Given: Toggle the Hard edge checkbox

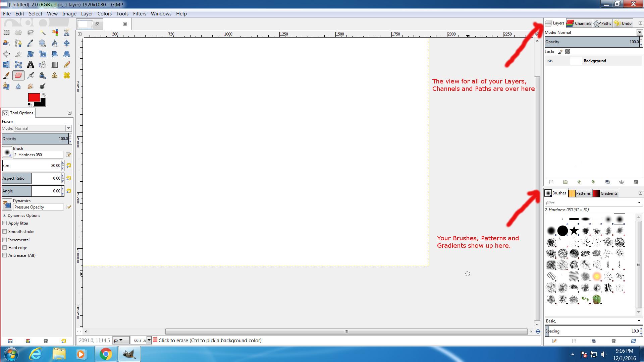Looking at the screenshot, I should (5, 248).
